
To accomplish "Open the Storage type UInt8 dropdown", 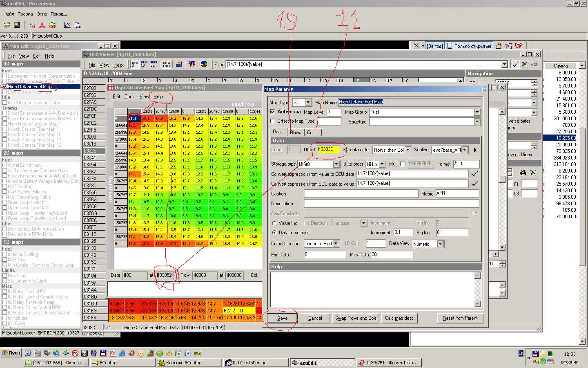I will click(336, 164).
